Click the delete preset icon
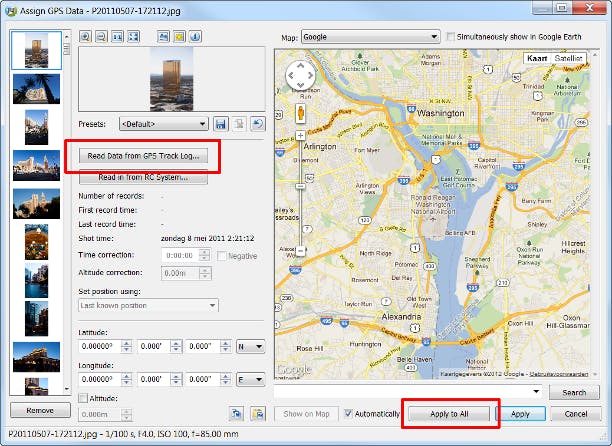 pyautogui.click(x=239, y=124)
